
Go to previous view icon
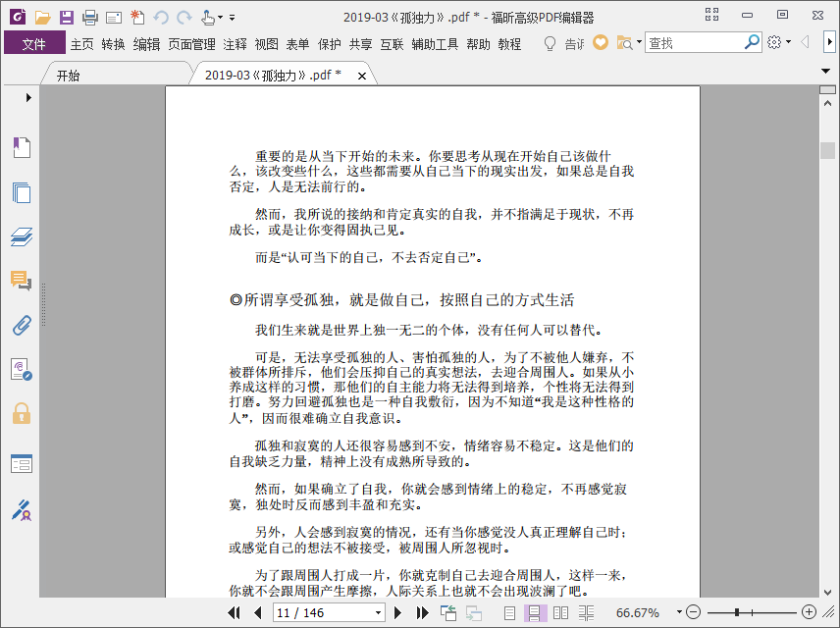tap(447, 612)
